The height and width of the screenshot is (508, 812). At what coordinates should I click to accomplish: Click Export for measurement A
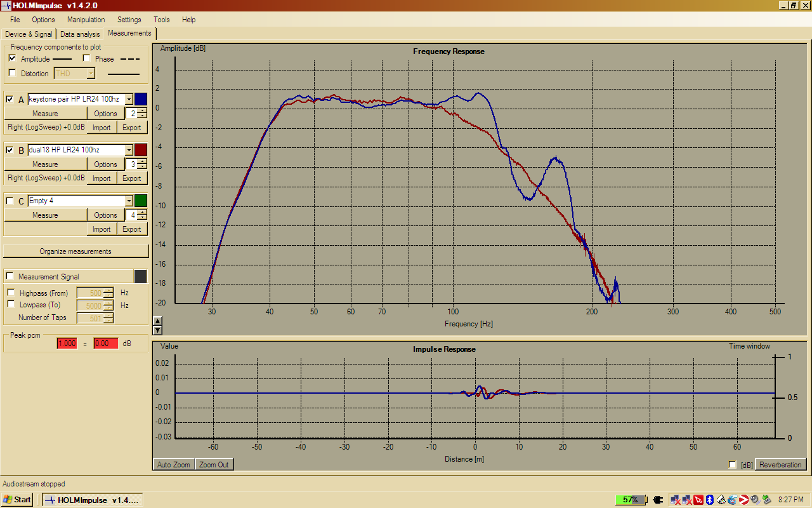coord(132,128)
